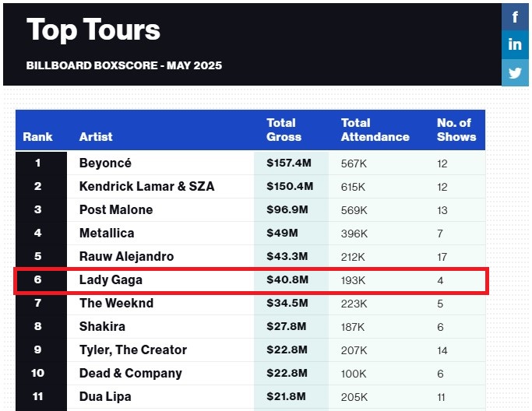The height and width of the screenshot is (411, 532).
Task: Select Shakira in the chart
Action: [x=102, y=327]
